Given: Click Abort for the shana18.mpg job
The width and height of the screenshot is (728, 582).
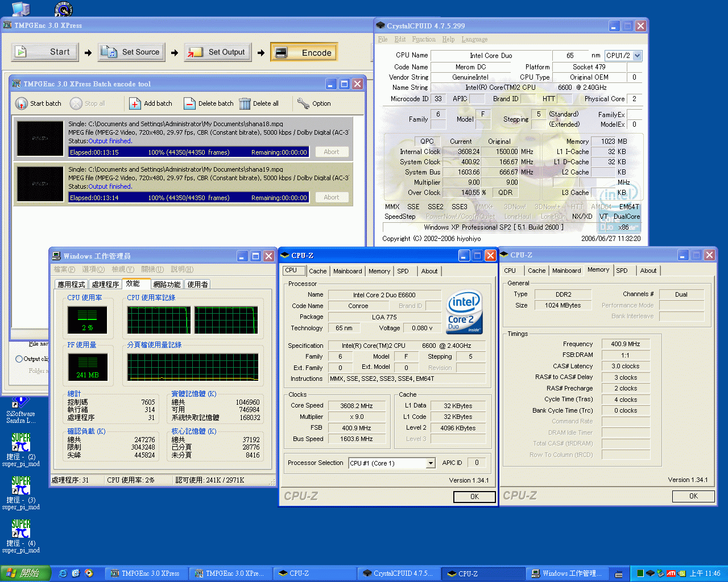Looking at the screenshot, I should pos(331,152).
